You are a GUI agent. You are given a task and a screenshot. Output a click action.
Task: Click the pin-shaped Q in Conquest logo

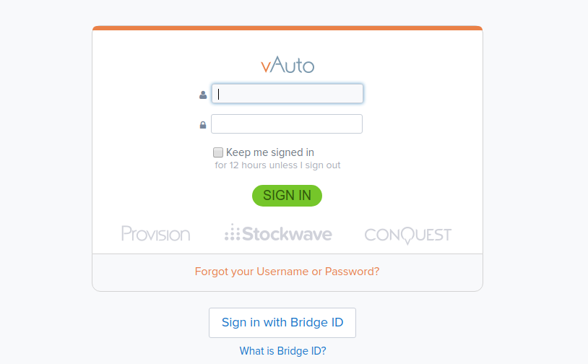408,235
